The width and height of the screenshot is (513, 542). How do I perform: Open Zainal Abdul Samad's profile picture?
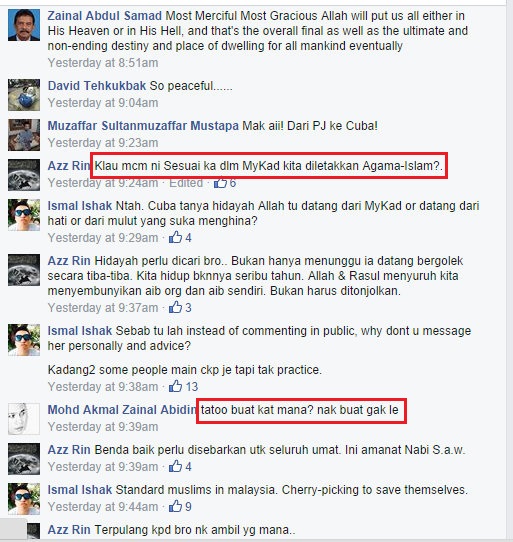point(24,25)
